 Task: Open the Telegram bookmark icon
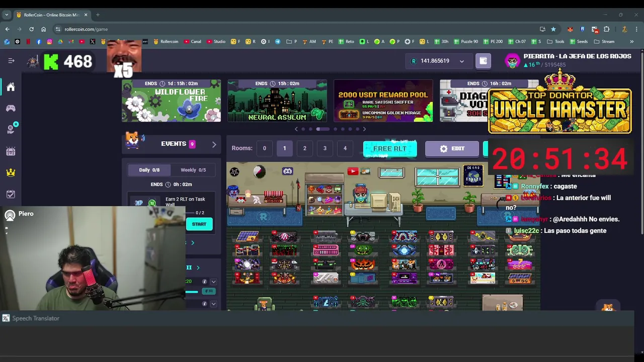[277, 41]
